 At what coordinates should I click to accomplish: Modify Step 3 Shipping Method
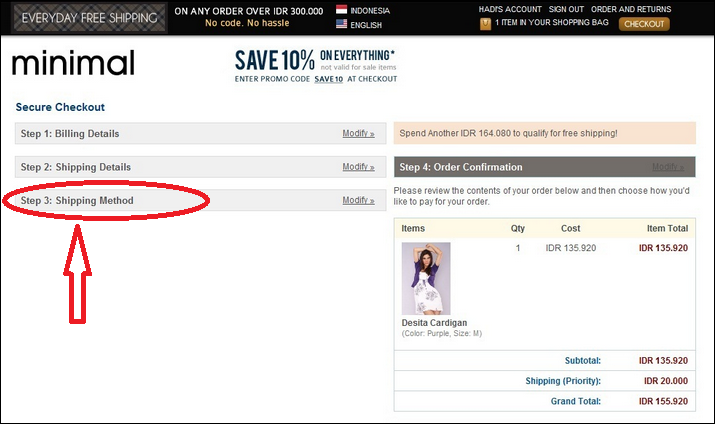point(358,200)
